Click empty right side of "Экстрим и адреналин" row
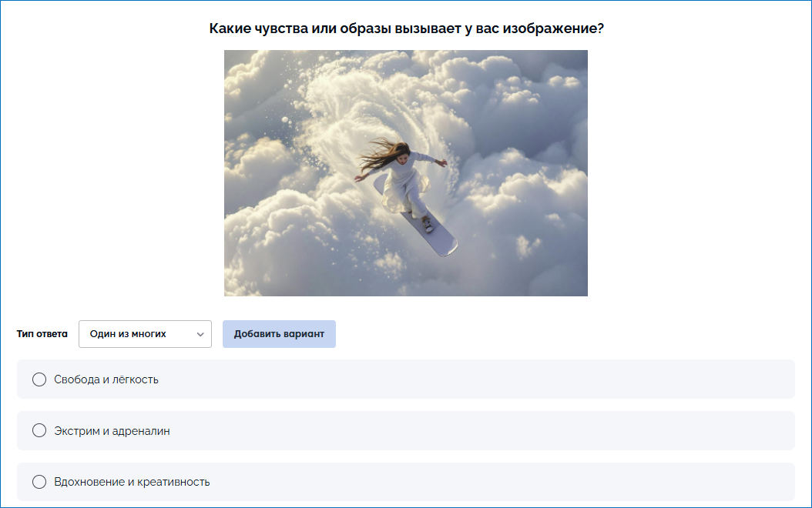The image size is (812, 508). 616,431
